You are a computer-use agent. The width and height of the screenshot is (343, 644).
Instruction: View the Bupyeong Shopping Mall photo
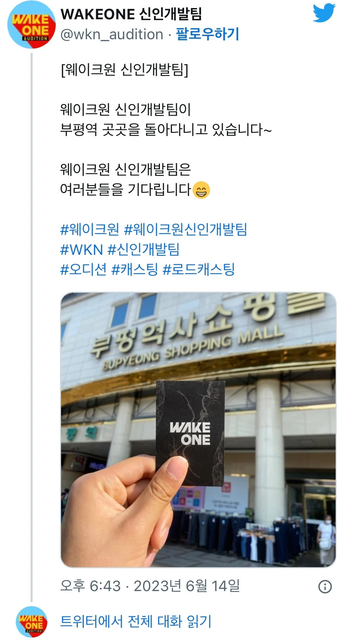coord(199,430)
